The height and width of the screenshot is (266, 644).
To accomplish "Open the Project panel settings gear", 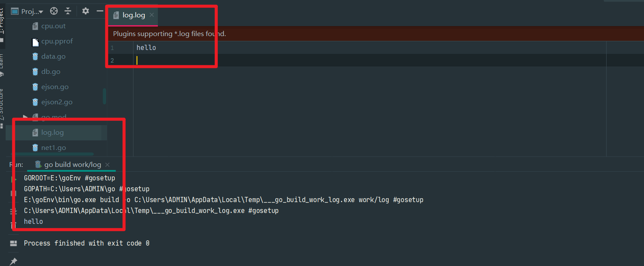I will coord(86,11).
